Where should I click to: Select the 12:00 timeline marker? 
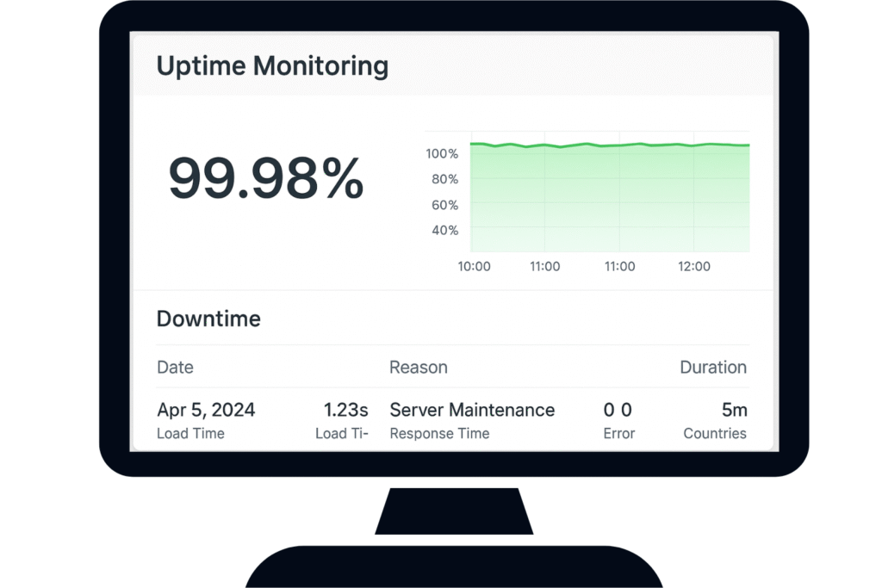[694, 266]
